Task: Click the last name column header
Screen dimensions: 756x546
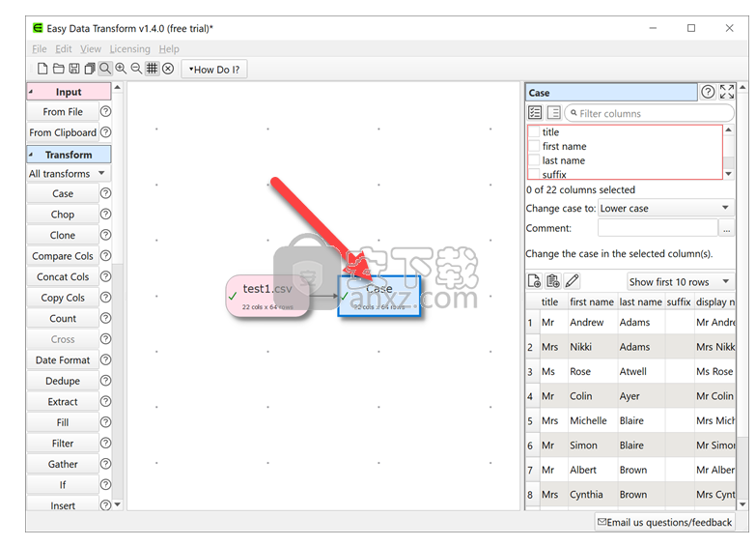Action: click(x=640, y=302)
